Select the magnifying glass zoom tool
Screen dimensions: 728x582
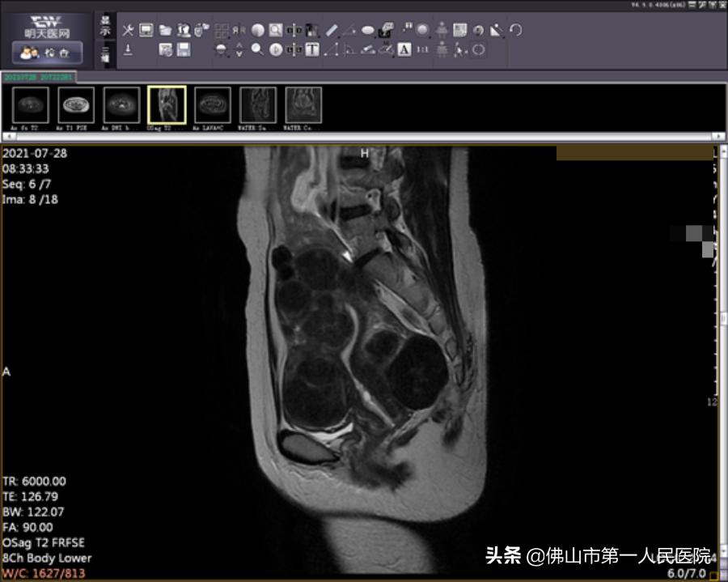[256, 49]
